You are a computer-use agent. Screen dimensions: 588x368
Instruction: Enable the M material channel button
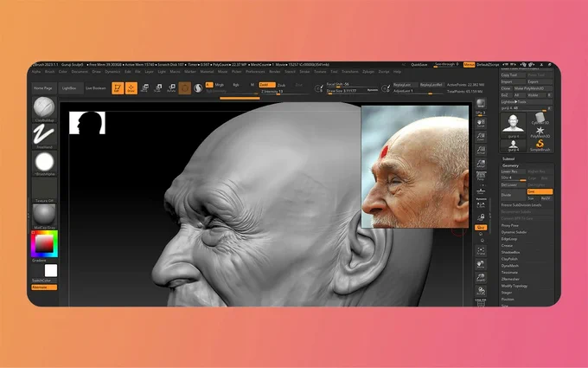pyautogui.click(x=252, y=85)
